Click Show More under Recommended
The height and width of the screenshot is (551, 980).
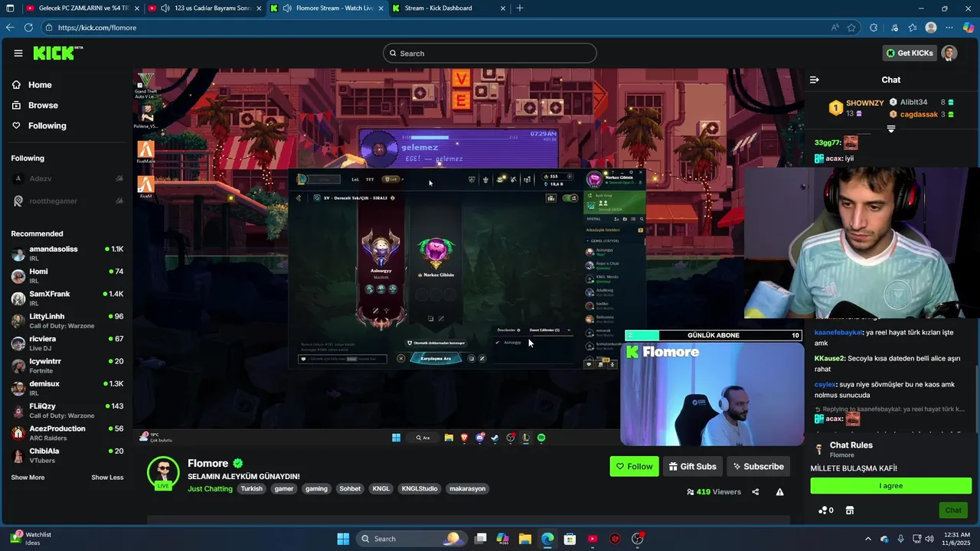pyautogui.click(x=28, y=478)
